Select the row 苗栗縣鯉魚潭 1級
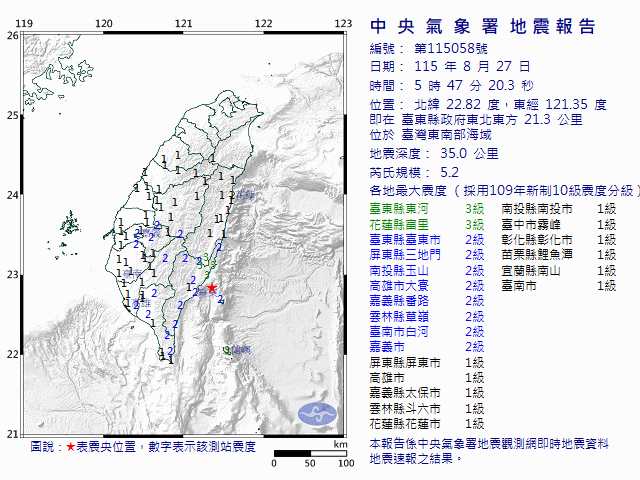The image size is (640, 480). [x=559, y=255]
